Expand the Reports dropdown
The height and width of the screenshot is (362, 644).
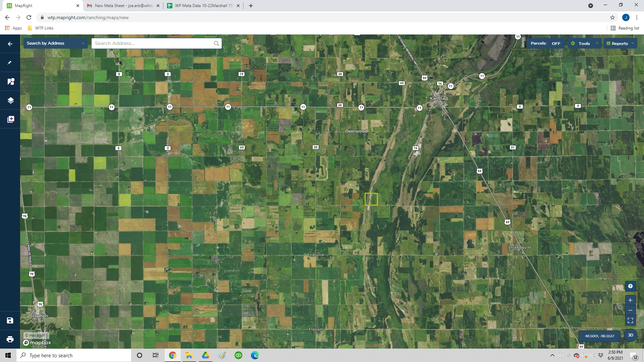(x=620, y=44)
